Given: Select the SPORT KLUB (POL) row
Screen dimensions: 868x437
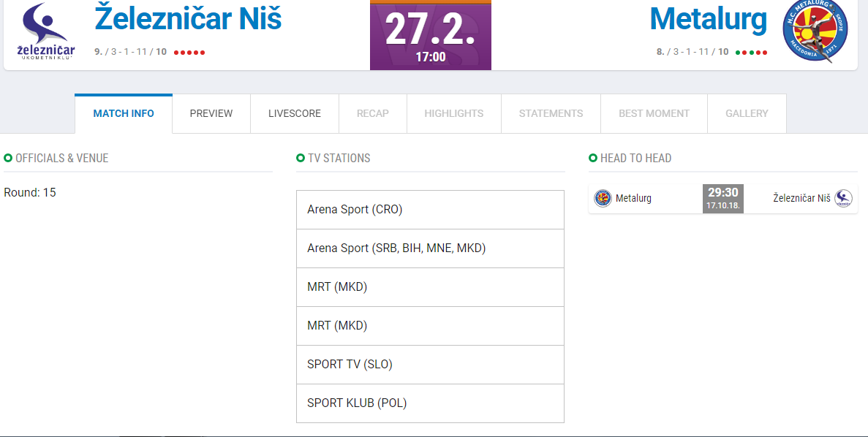Looking at the screenshot, I should point(430,403).
